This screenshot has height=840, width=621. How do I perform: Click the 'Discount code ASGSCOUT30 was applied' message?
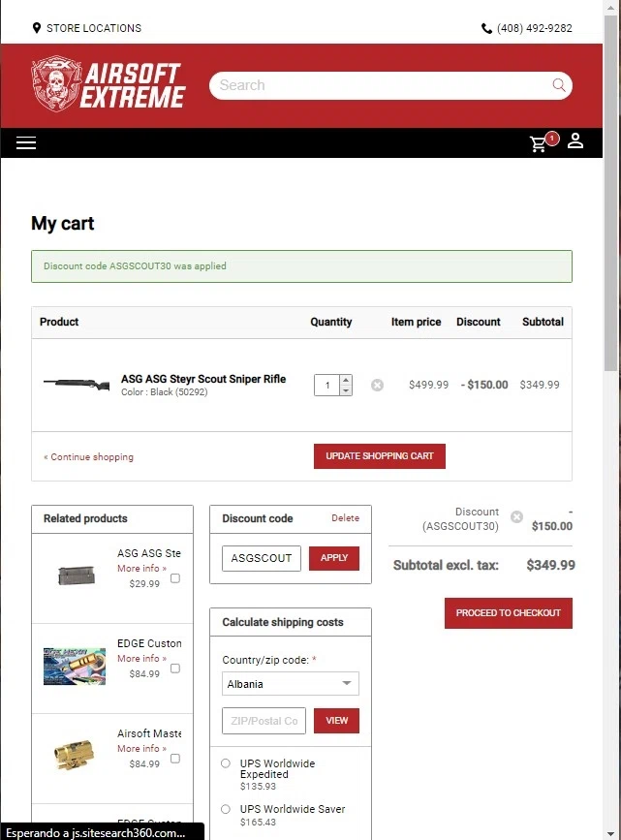coord(135,266)
